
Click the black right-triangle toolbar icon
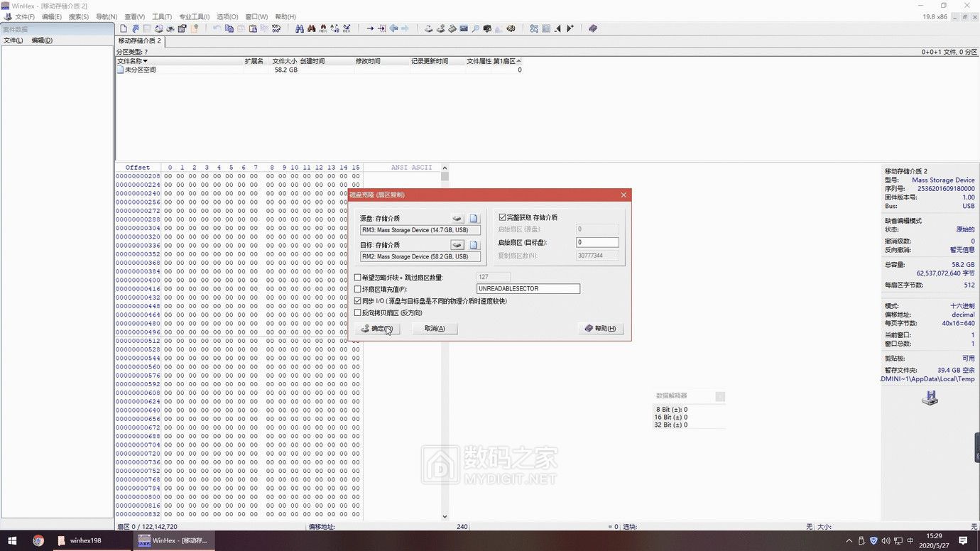[570, 28]
